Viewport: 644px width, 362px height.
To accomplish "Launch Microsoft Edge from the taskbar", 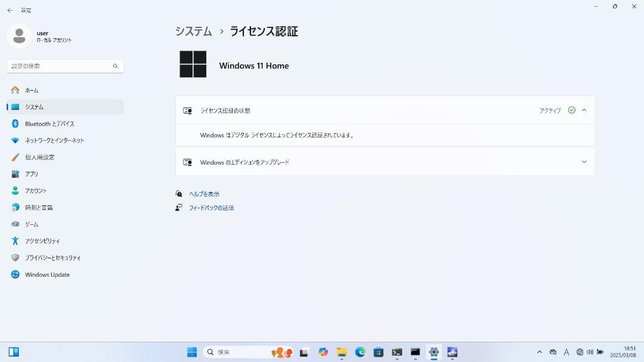I will coord(360,352).
